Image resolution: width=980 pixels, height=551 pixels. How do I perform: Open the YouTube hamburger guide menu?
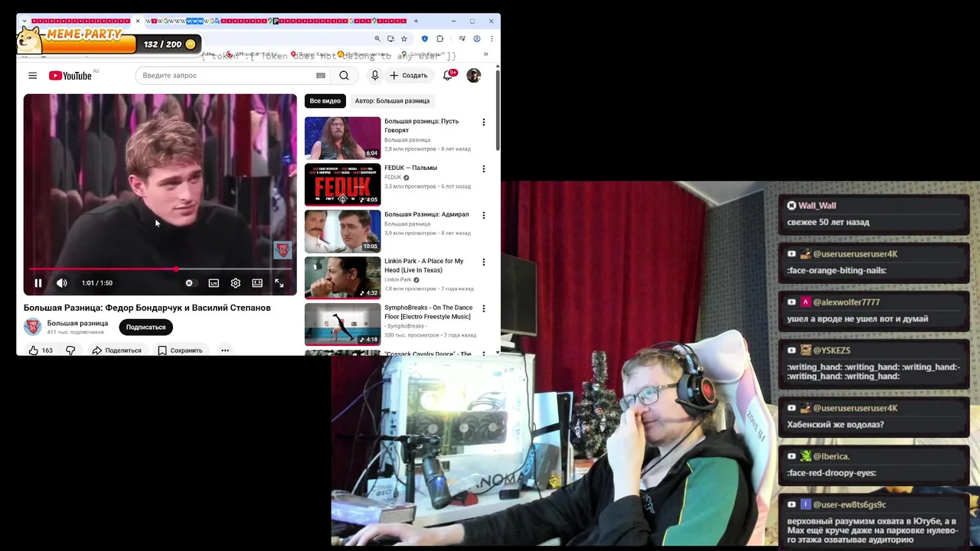(x=32, y=75)
